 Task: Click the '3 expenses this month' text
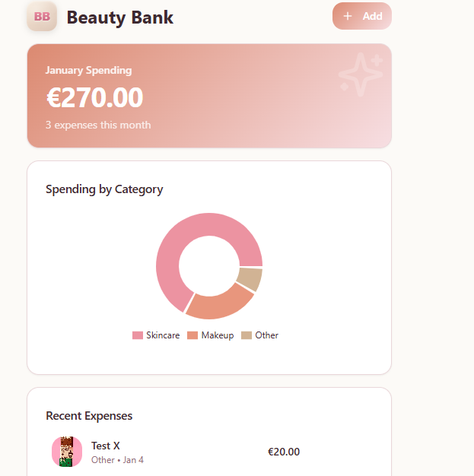pyautogui.click(x=98, y=125)
